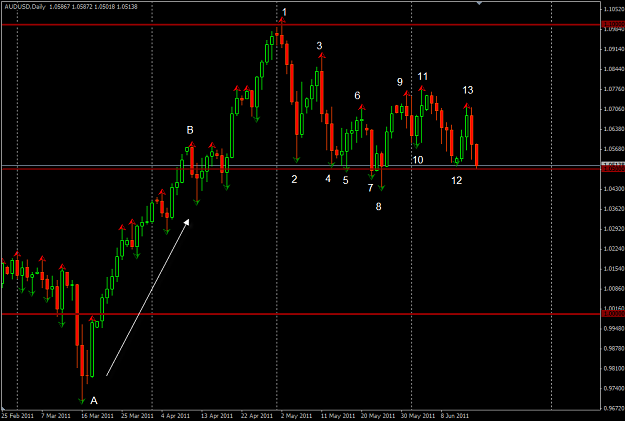Image resolution: width=625 pixels, height=421 pixels.
Task: Click red fractal arrow under label '1'
Action: 282,20
